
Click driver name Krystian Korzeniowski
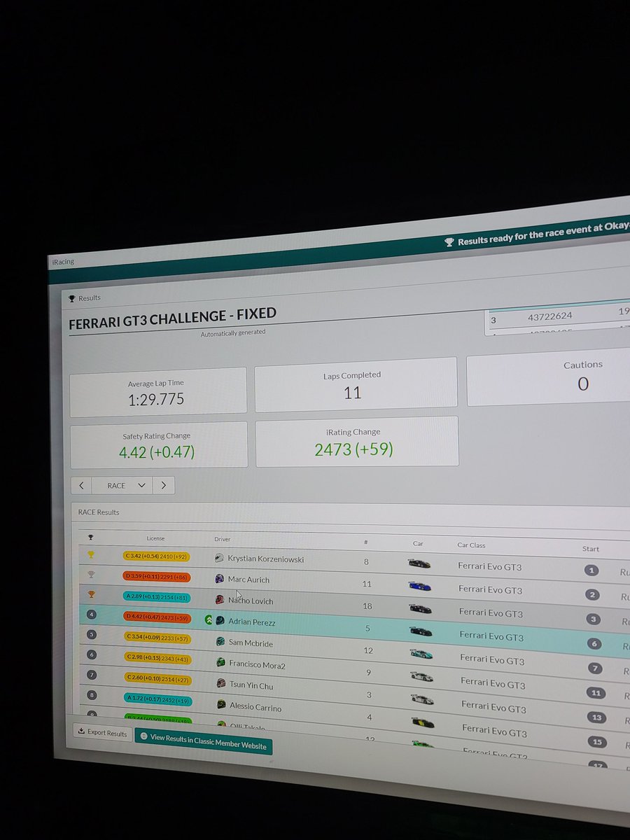click(266, 559)
